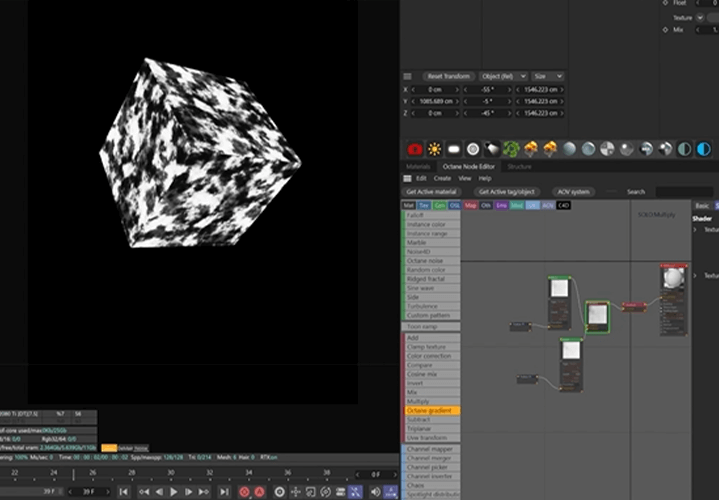Click the circular keyframe selection icon
The width and height of the screenshot is (719, 500).
tap(279, 492)
